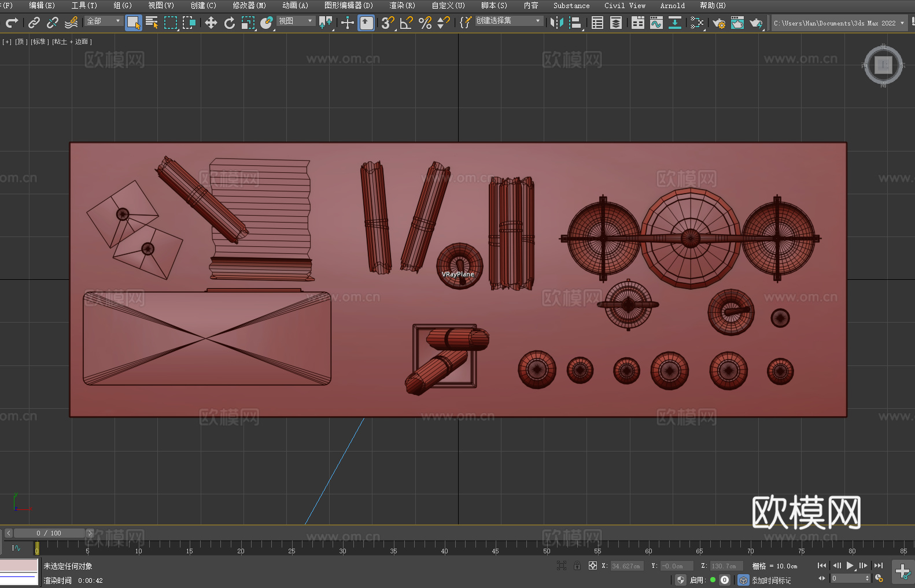The height and width of the screenshot is (588, 915).
Task: Open the 工具(T) menu
Action: coord(84,5)
